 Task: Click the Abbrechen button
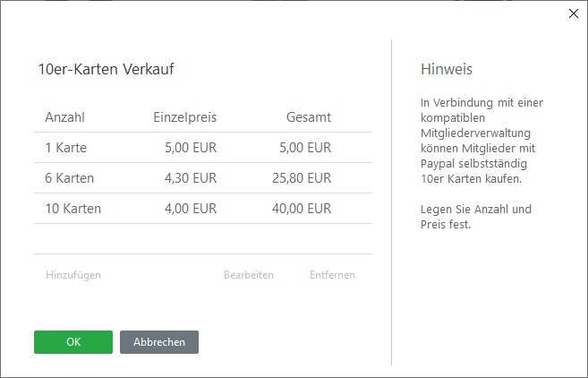pos(159,342)
